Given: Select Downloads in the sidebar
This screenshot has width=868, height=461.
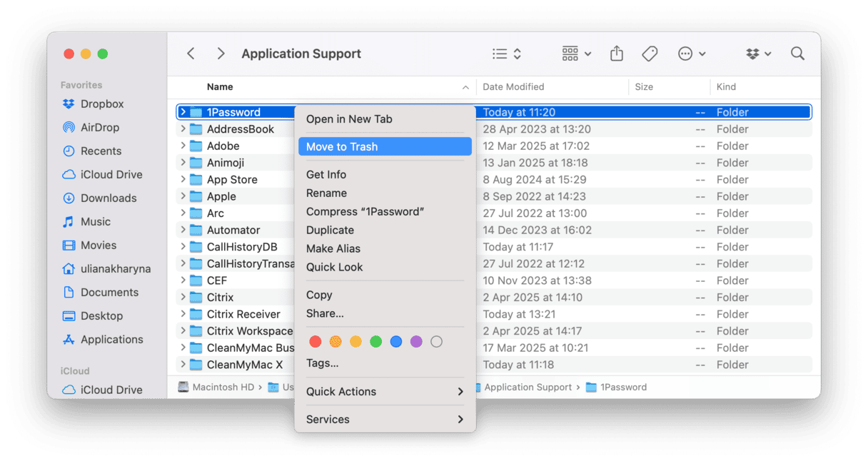Looking at the screenshot, I should click(x=108, y=198).
